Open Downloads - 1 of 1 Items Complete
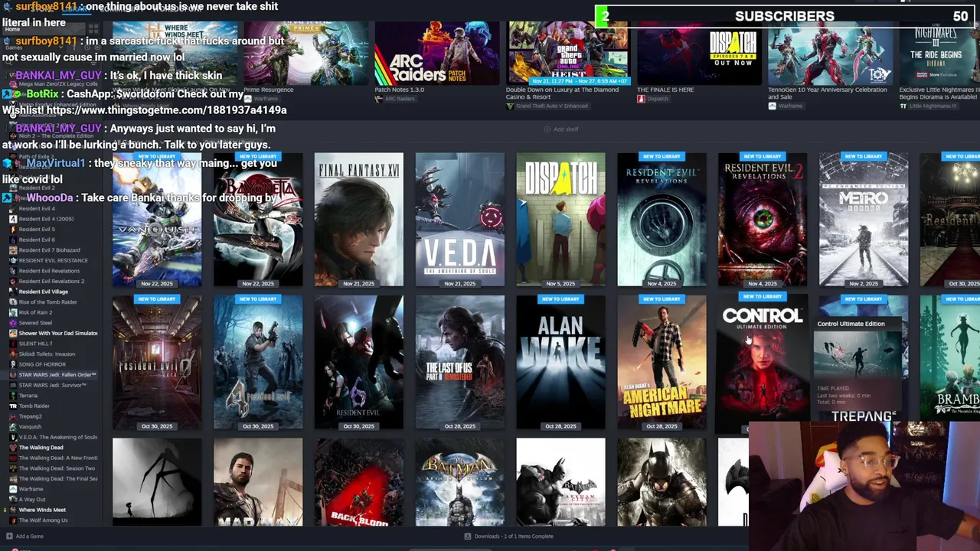 coord(508,536)
